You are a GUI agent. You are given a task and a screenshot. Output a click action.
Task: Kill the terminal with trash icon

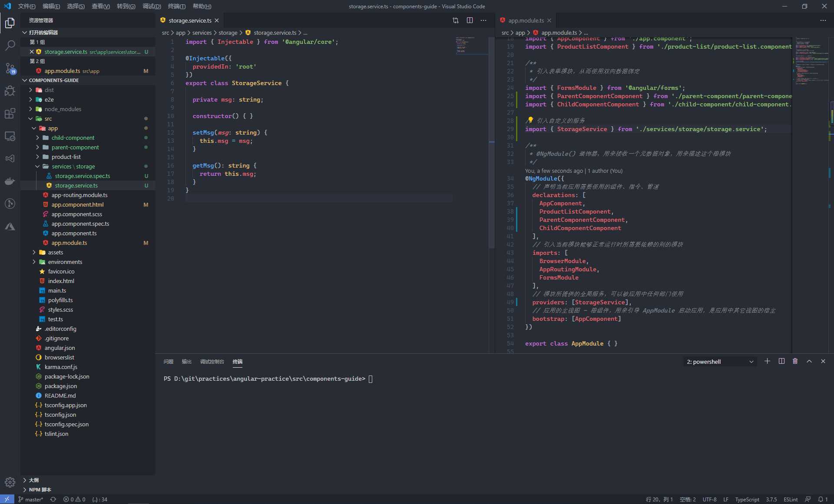pyautogui.click(x=795, y=361)
